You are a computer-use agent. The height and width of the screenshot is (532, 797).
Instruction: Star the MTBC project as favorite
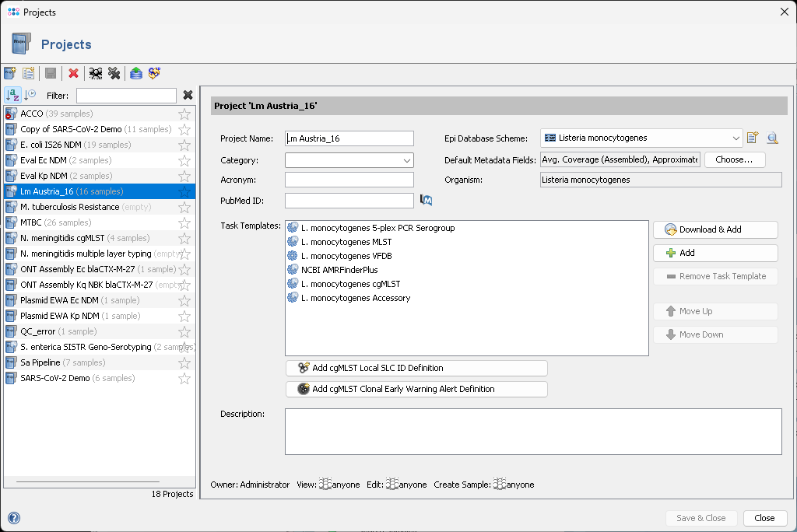pos(184,223)
